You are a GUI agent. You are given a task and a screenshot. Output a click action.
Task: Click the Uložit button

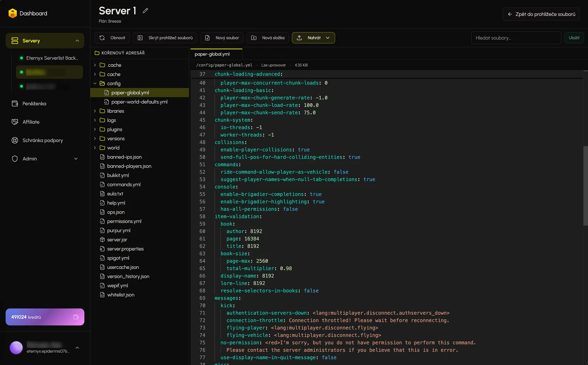coord(574,38)
